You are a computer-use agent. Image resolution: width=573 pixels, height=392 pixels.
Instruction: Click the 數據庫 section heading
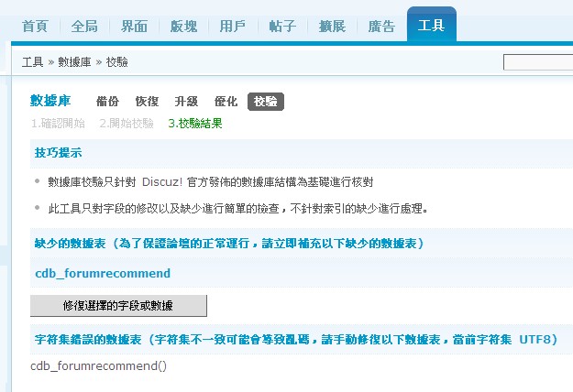(50, 101)
